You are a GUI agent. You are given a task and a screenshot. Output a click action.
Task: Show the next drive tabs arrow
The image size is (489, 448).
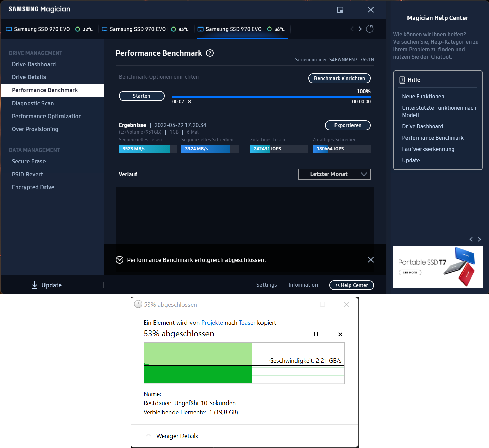pos(360,29)
